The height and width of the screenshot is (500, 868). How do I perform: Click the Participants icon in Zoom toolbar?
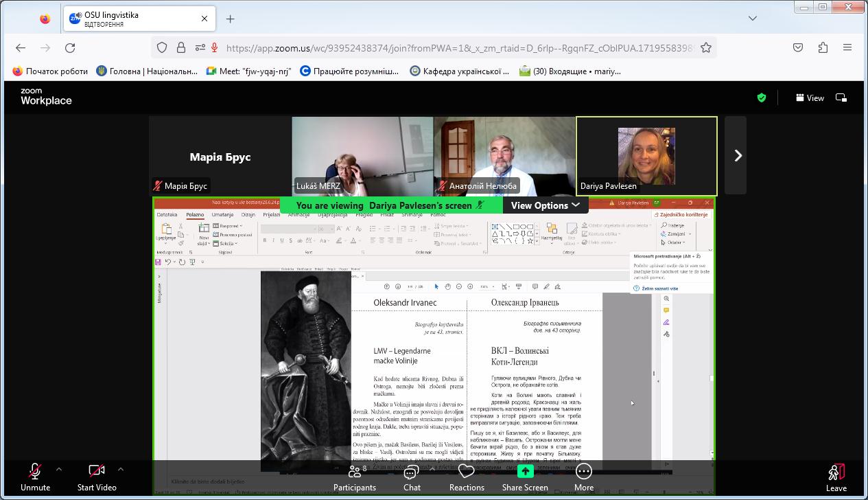354,472
